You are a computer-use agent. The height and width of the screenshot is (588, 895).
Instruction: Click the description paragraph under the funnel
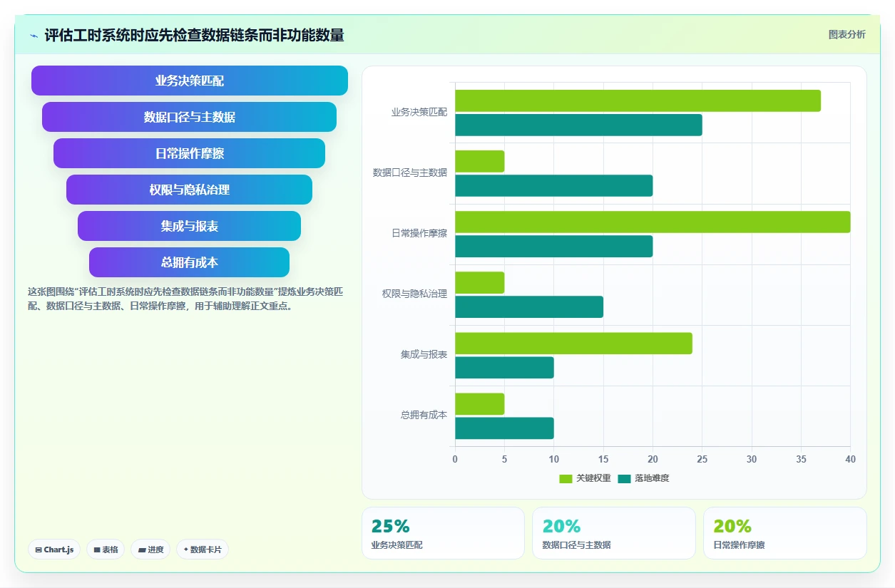pyautogui.click(x=186, y=299)
